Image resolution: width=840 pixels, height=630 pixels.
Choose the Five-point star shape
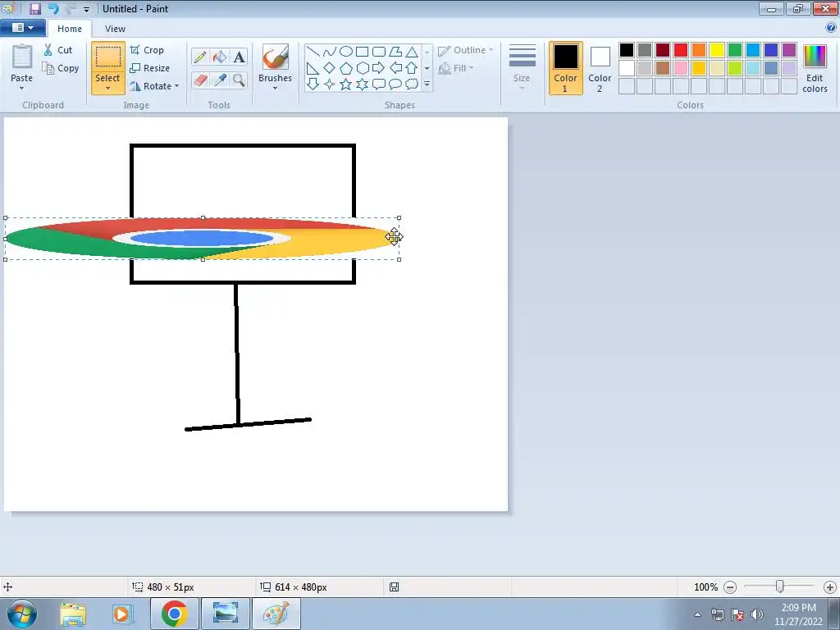[346, 84]
